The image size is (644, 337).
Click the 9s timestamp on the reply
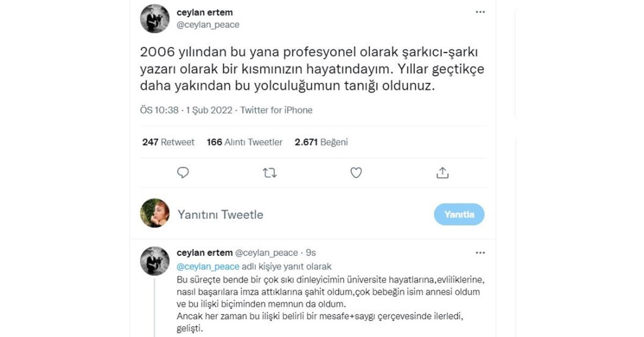pyautogui.click(x=310, y=253)
